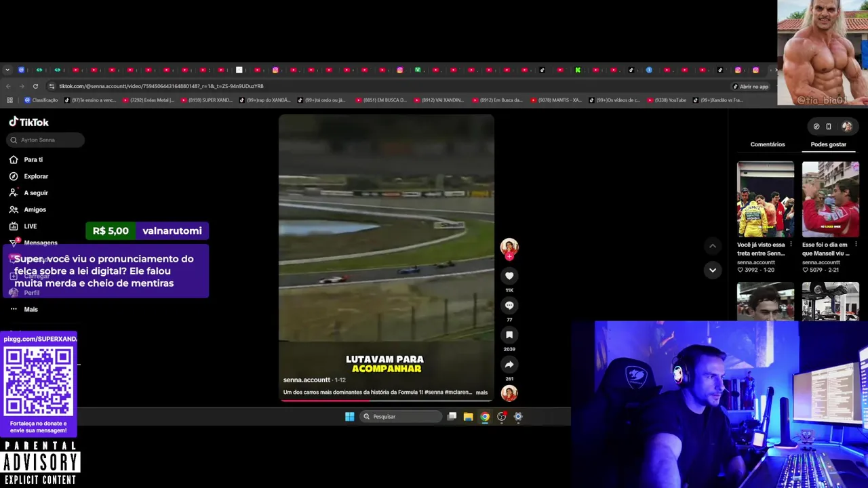The image size is (868, 488).
Task: Open the thumbnail of car on lift
Action: click(831, 302)
